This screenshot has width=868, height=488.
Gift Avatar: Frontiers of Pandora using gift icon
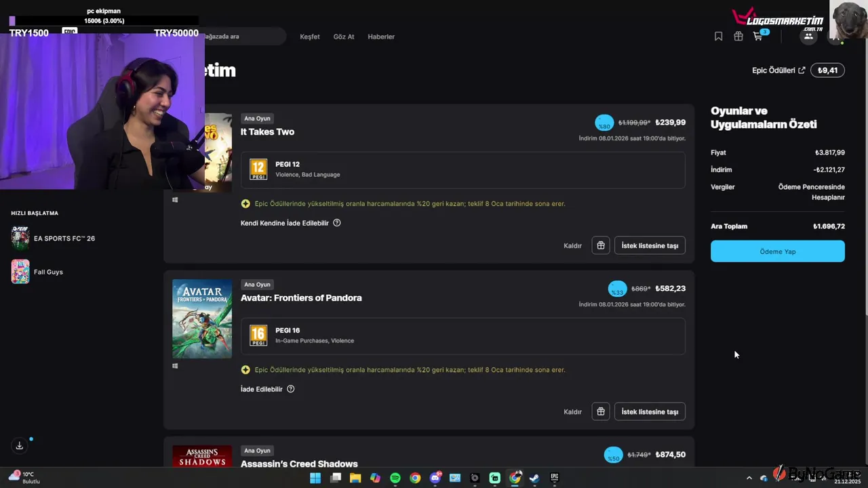tap(601, 411)
